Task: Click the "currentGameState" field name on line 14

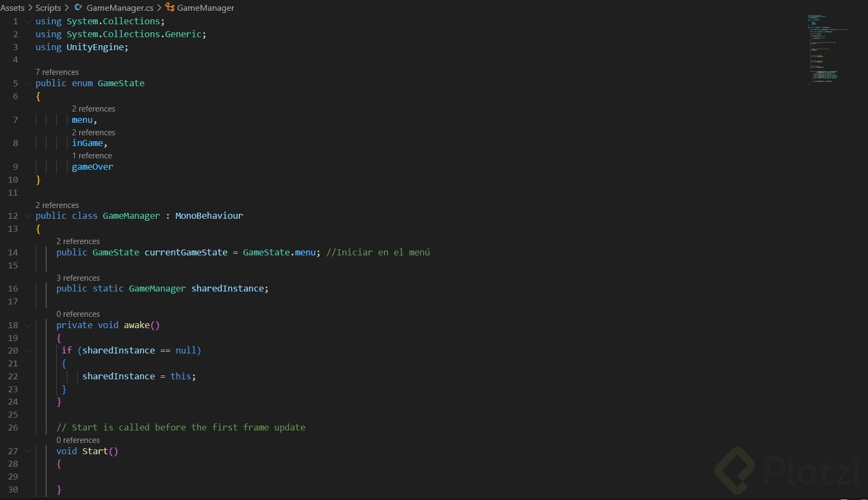Action: [186, 253]
